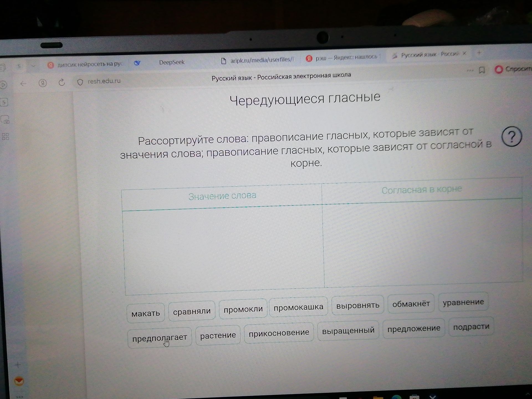
Task: Reload the page with the refresh icon
Action: point(62,82)
